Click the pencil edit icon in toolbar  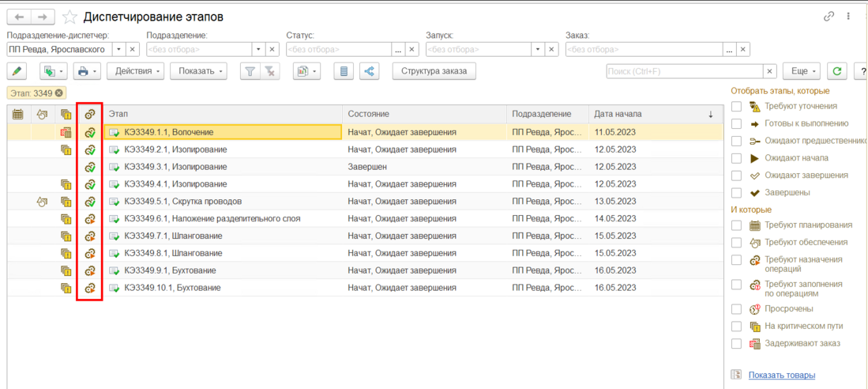coord(17,71)
